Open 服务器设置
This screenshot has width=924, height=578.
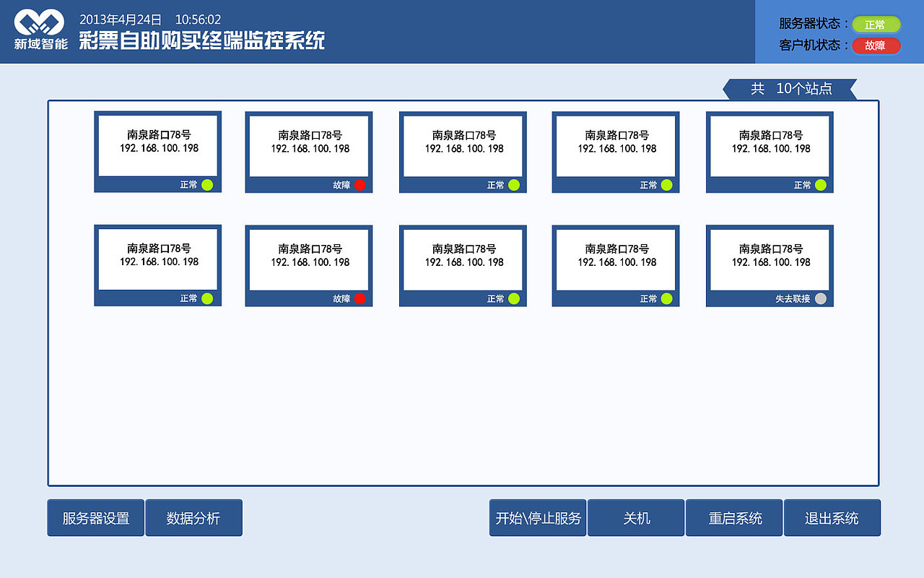(96, 518)
